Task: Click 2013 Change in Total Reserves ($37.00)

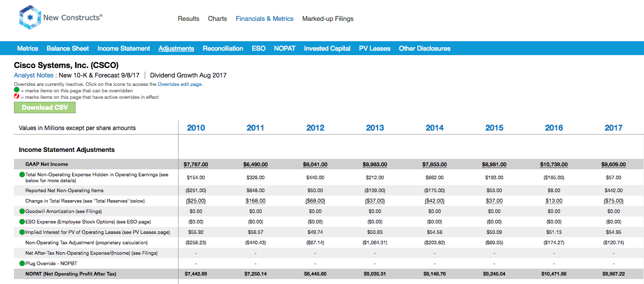Action: point(375,201)
